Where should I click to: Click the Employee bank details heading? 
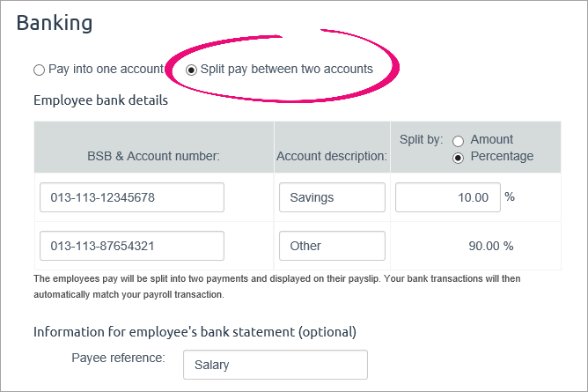[x=100, y=100]
